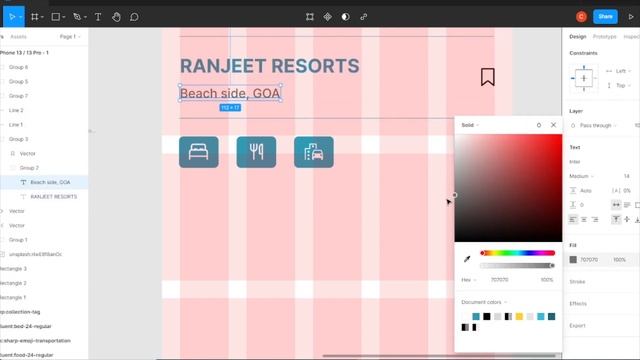The image size is (640, 360).
Task: Open Pen tool dropdown arrow
Action: tap(85, 17)
